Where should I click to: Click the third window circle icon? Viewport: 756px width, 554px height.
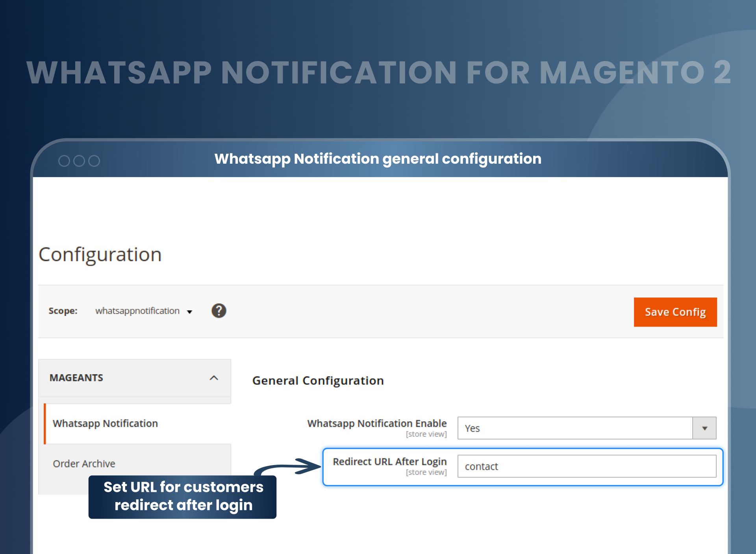94,161
